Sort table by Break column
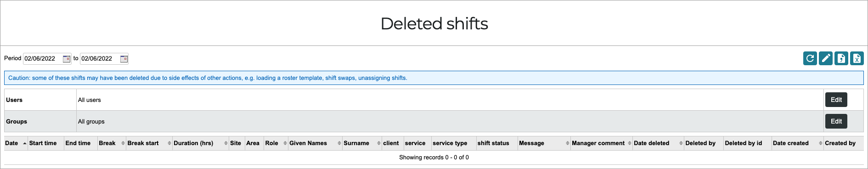Viewport: 868px width, 169px height. [x=112, y=143]
